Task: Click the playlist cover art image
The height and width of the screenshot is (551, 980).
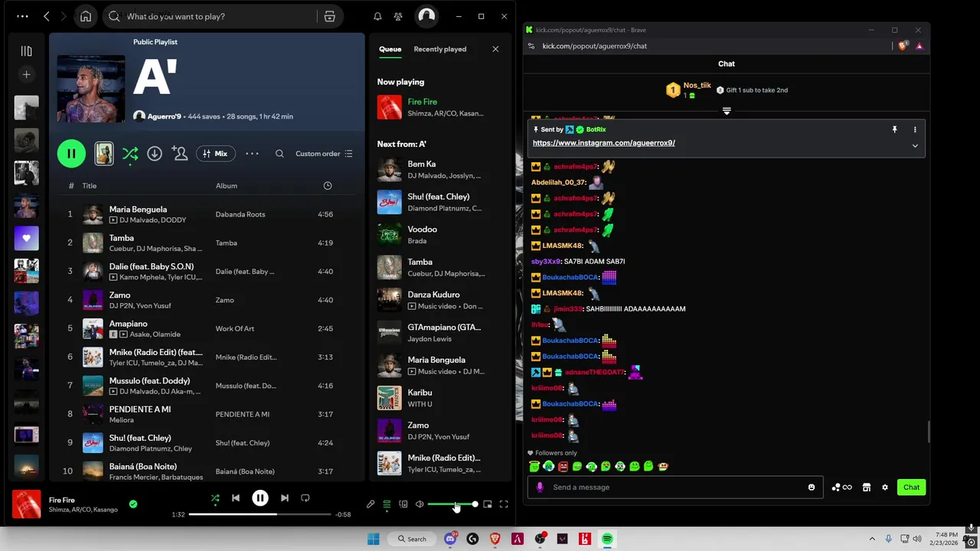Action: tap(91, 89)
